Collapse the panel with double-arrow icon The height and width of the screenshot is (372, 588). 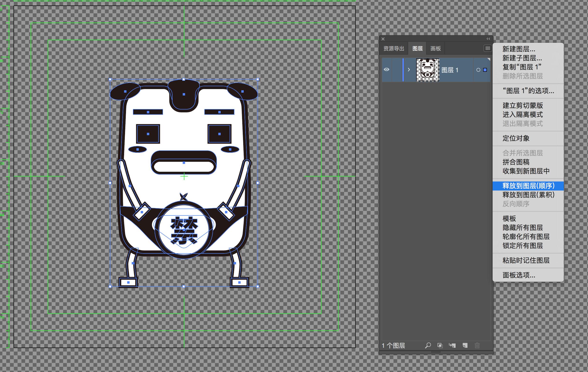(488, 39)
